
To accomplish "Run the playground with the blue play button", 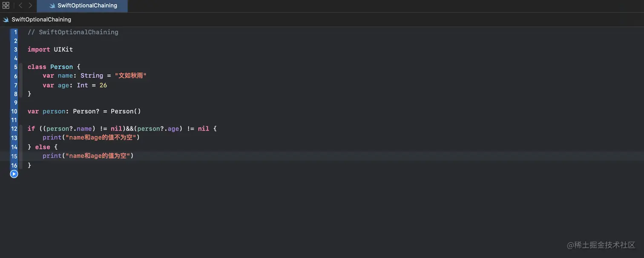I will 14,174.
